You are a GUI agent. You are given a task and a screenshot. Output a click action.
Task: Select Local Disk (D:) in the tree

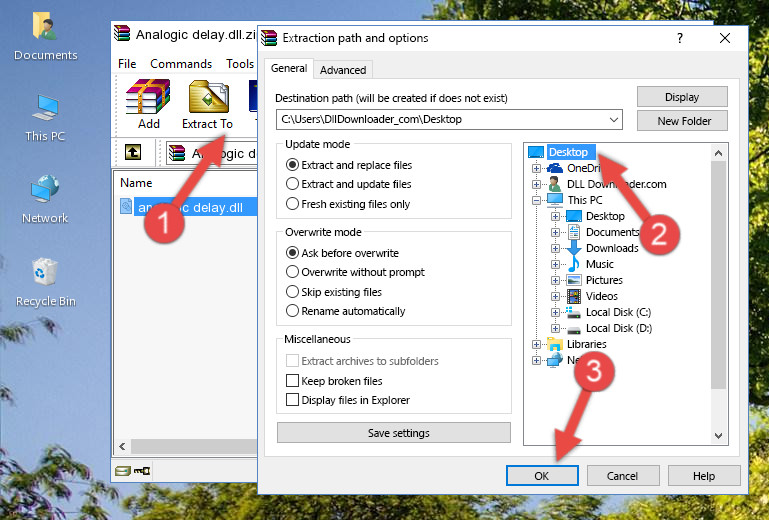[x=618, y=328]
